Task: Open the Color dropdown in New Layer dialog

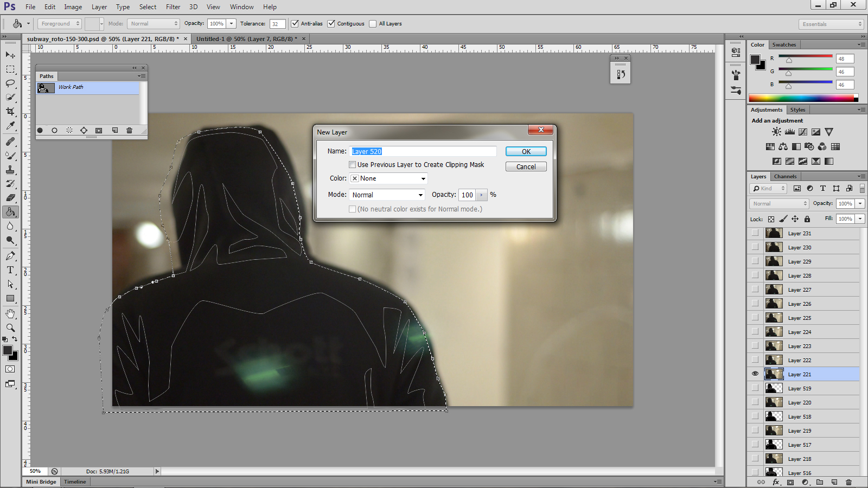Action: tap(388, 178)
